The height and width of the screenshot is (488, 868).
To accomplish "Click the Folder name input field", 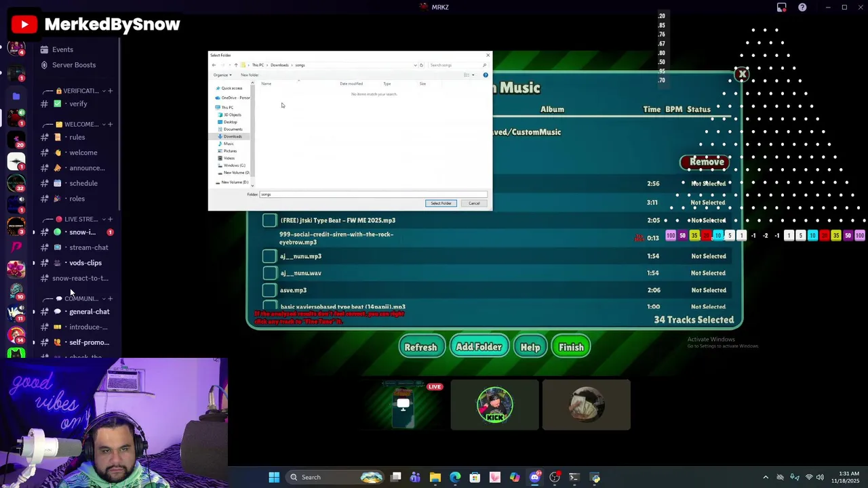I will [373, 195].
